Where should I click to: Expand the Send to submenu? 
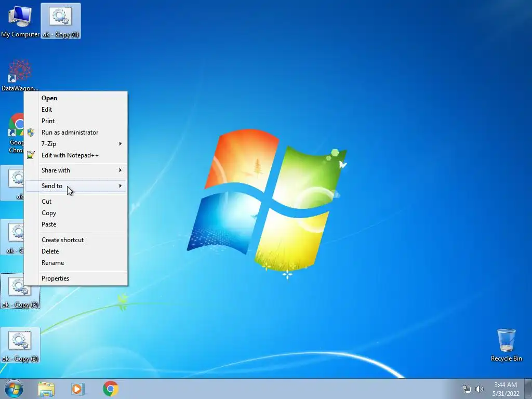pyautogui.click(x=76, y=186)
